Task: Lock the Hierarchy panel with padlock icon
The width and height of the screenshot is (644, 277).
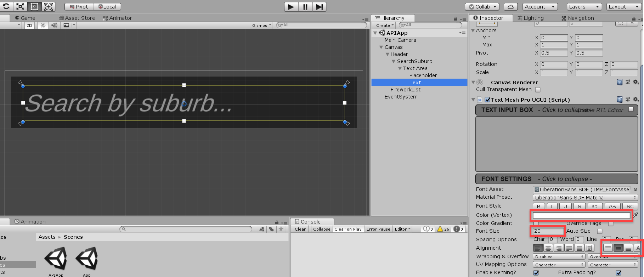Action: click(456, 18)
